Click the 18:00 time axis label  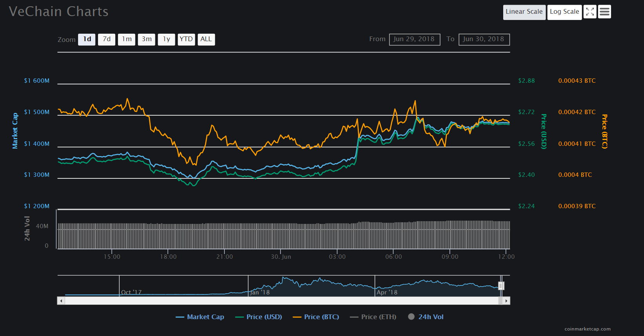(x=168, y=257)
